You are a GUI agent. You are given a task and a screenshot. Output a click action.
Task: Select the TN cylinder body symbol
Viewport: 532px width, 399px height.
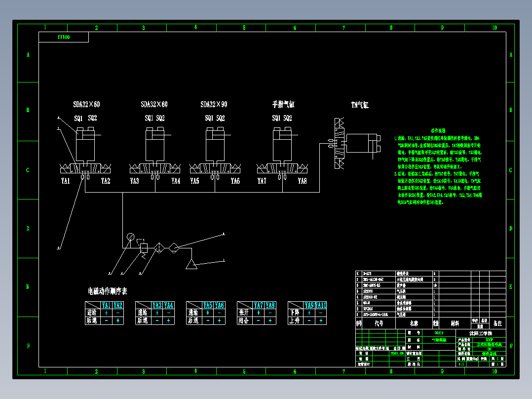pyautogui.click(x=362, y=143)
